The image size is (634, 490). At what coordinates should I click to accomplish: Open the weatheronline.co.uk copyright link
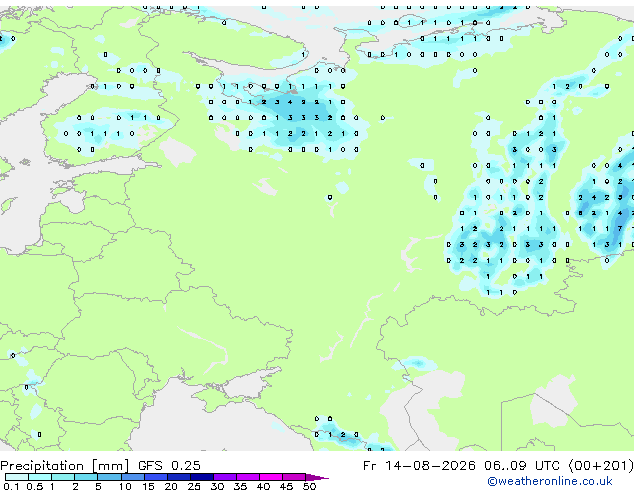click(x=549, y=481)
